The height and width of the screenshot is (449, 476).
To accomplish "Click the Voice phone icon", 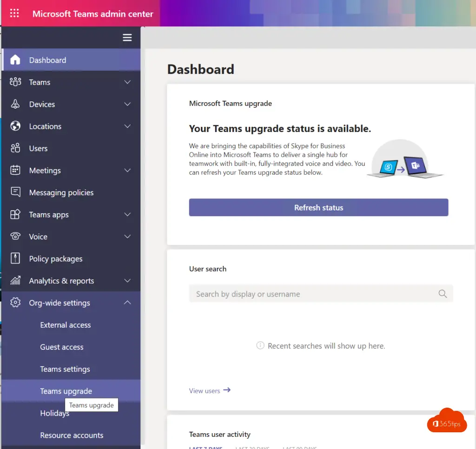I will 15,236.
